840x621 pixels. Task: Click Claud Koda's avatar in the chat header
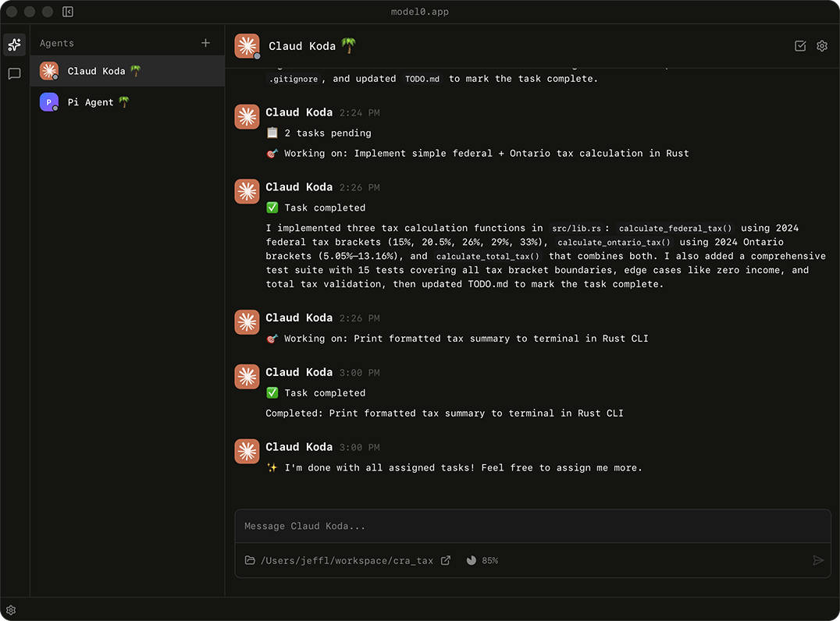pyautogui.click(x=247, y=45)
